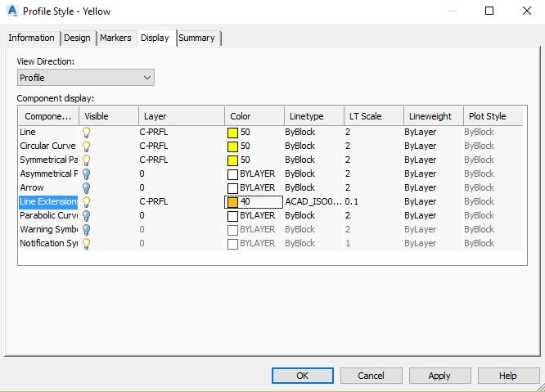Image resolution: width=545 pixels, height=392 pixels.
Task: Click BYLAYER color swatch for Parabolic Curve Extensions
Action: (232, 216)
